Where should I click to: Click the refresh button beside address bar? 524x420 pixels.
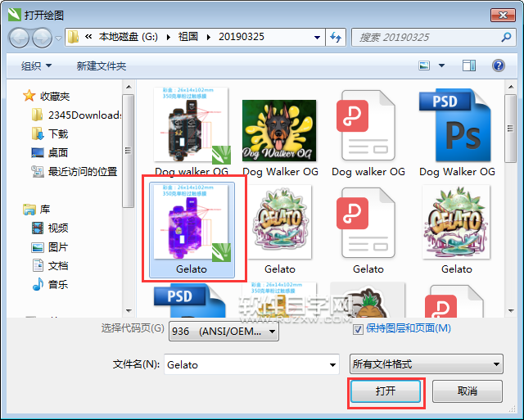pyautogui.click(x=336, y=37)
